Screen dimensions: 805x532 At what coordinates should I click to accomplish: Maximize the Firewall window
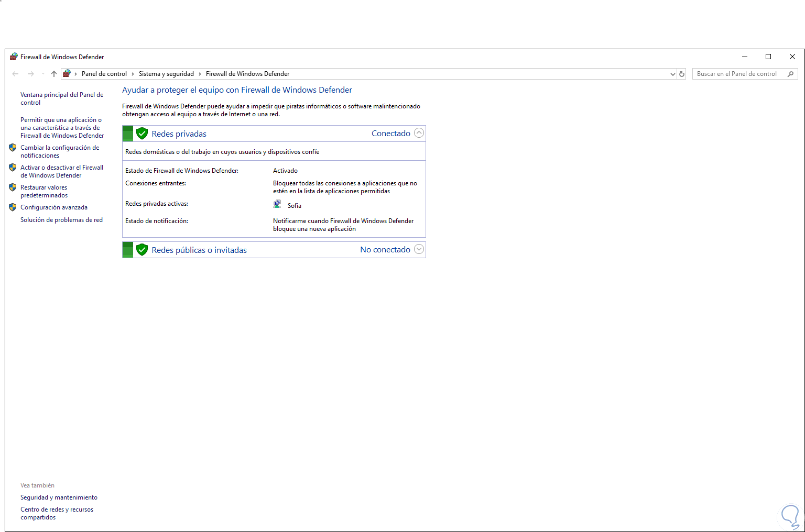[768, 57]
